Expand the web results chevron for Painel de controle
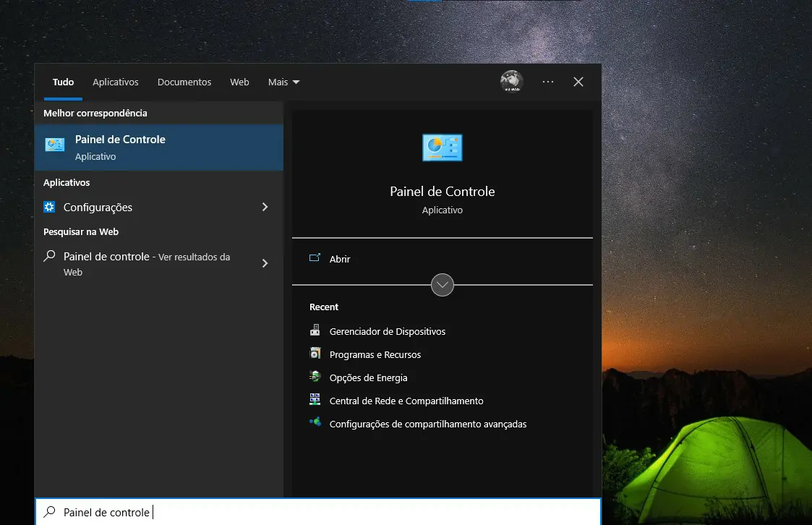 [265, 263]
